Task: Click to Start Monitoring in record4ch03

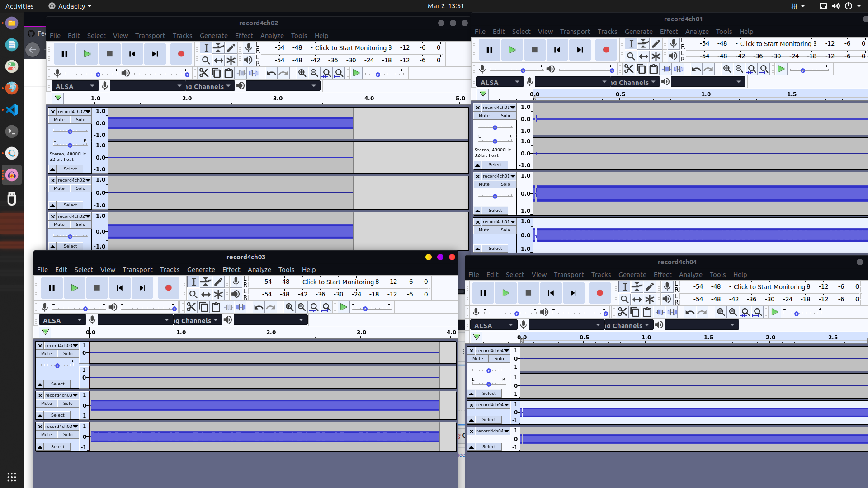Action: coord(338,282)
